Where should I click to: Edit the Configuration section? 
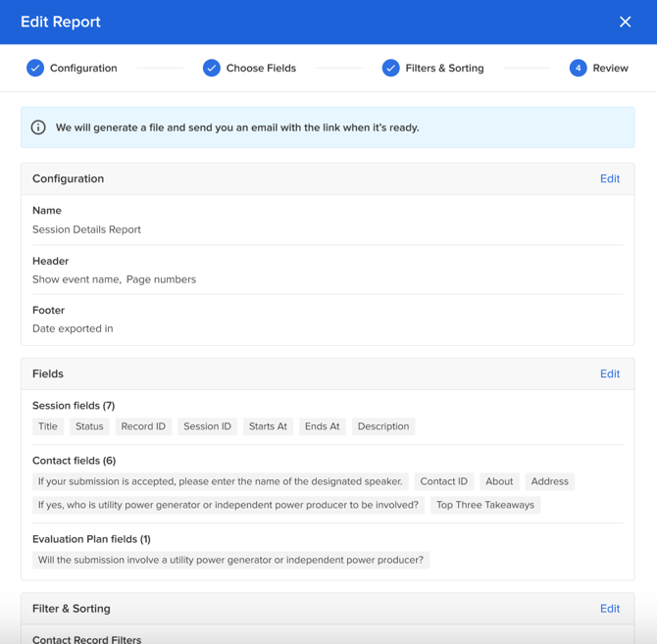coord(609,178)
